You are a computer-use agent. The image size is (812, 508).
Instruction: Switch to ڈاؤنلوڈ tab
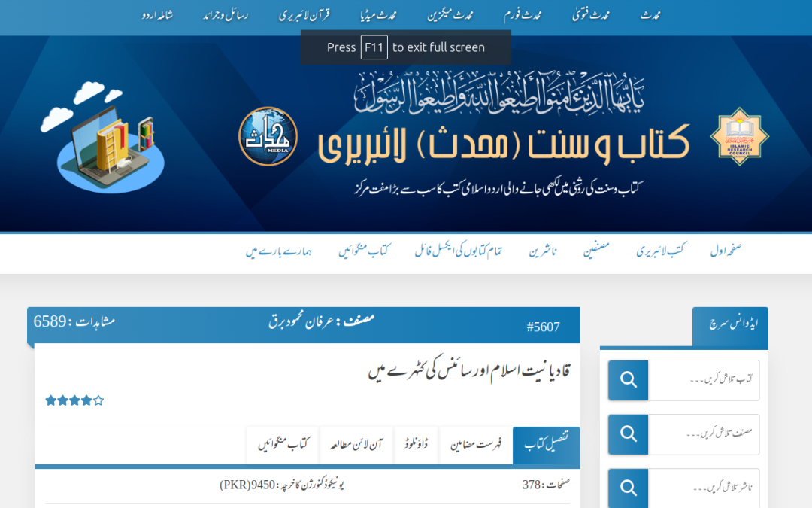(x=417, y=446)
